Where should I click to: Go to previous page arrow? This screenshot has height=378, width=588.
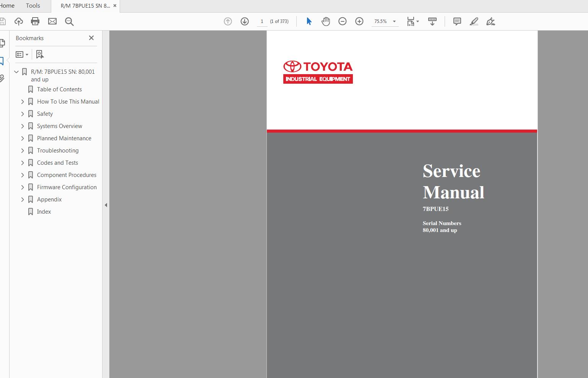pyautogui.click(x=228, y=21)
